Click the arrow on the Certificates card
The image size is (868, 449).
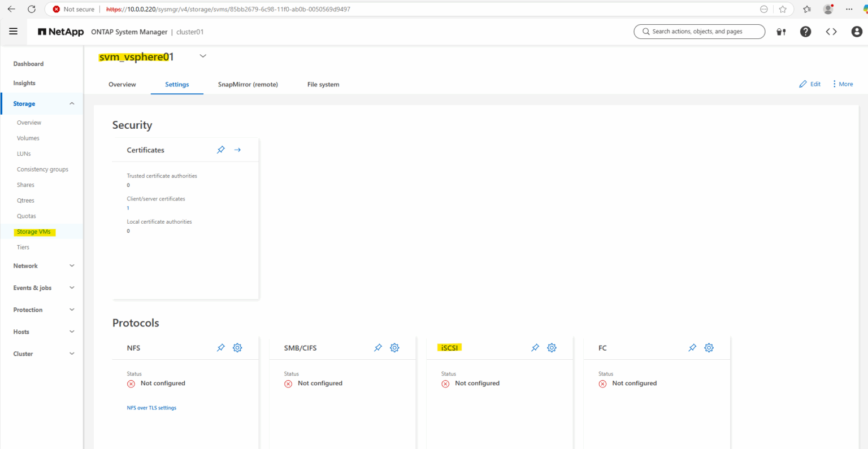237,149
